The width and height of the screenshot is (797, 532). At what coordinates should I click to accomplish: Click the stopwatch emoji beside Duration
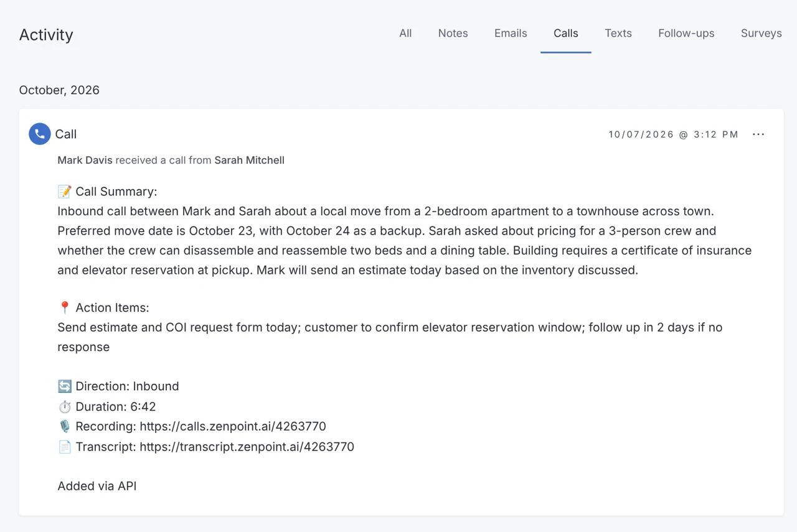pyautogui.click(x=65, y=407)
